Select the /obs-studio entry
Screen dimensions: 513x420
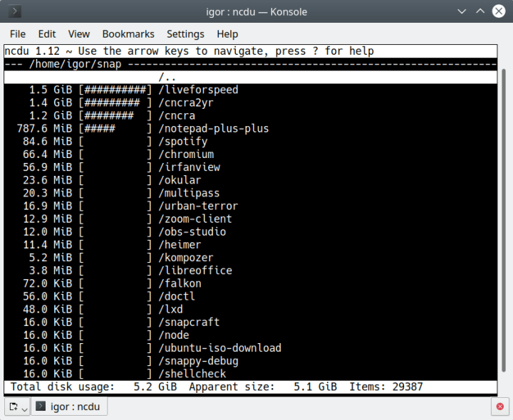coord(251,232)
